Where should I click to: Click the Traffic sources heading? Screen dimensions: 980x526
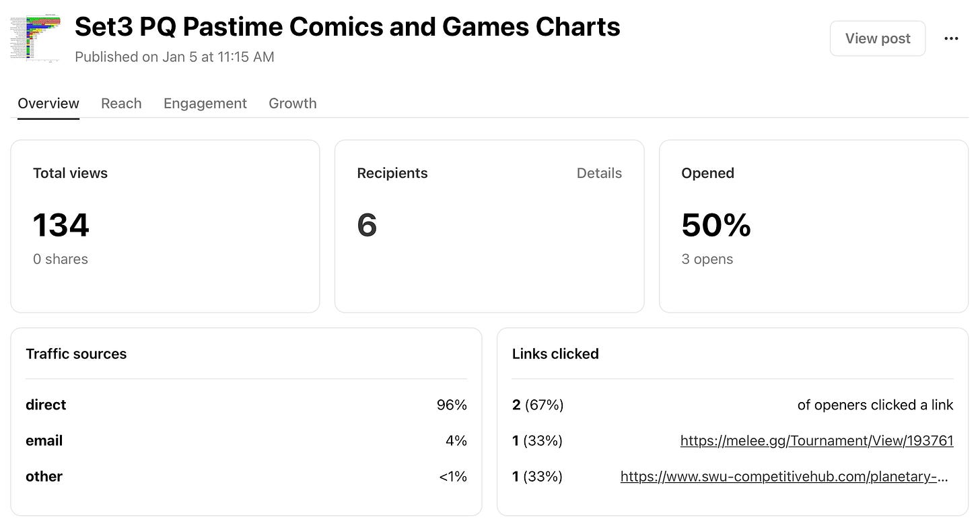coord(76,354)
